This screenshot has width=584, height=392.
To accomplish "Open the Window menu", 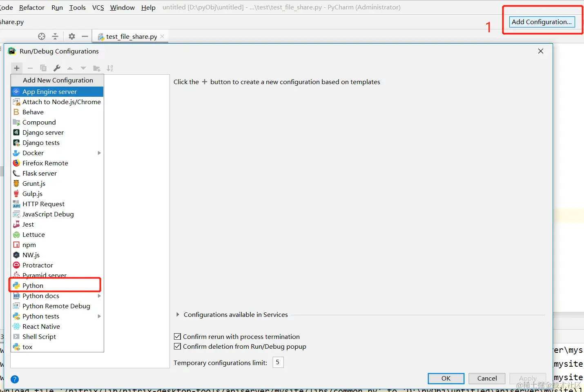I will click(x=123, y=7).
